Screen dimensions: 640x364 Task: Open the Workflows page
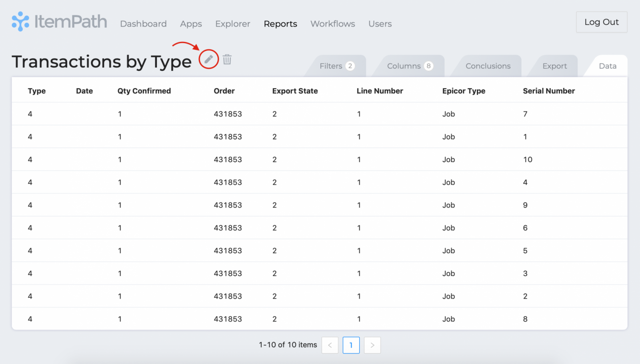333,24
